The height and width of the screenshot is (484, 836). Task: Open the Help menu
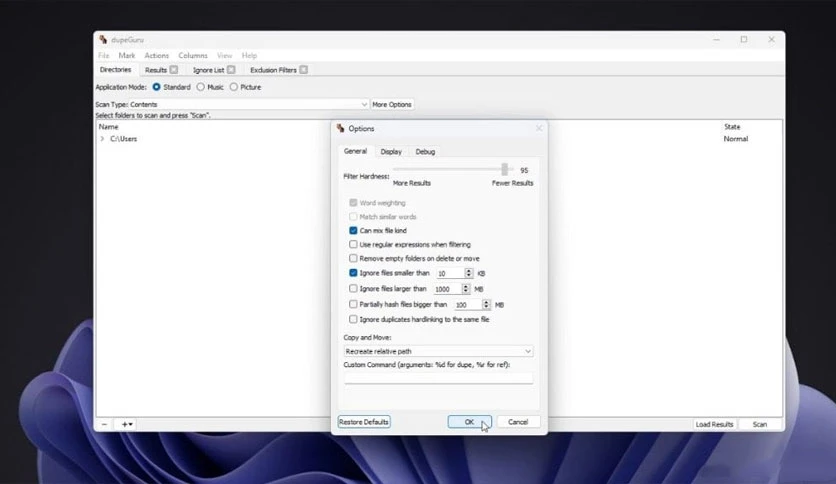(x=249, y=55)
